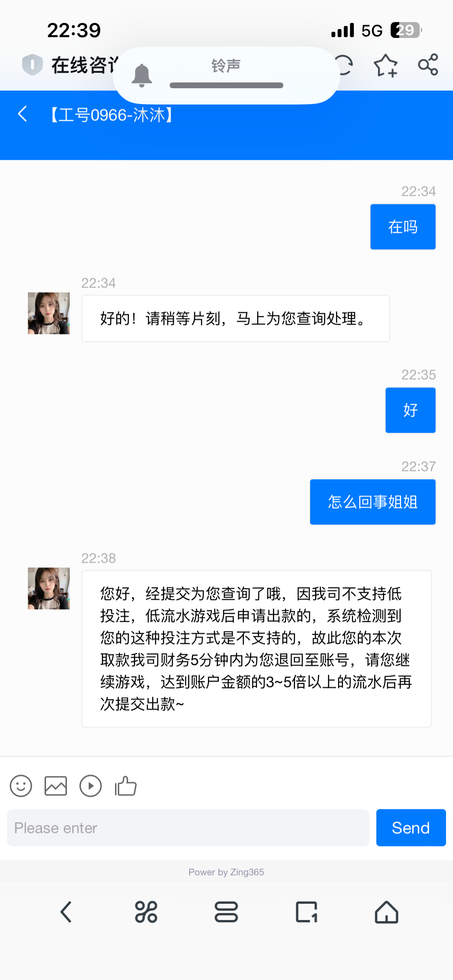Tap the shield security icon
Viewport: 453px width, 980px height.
coord(32,65)
